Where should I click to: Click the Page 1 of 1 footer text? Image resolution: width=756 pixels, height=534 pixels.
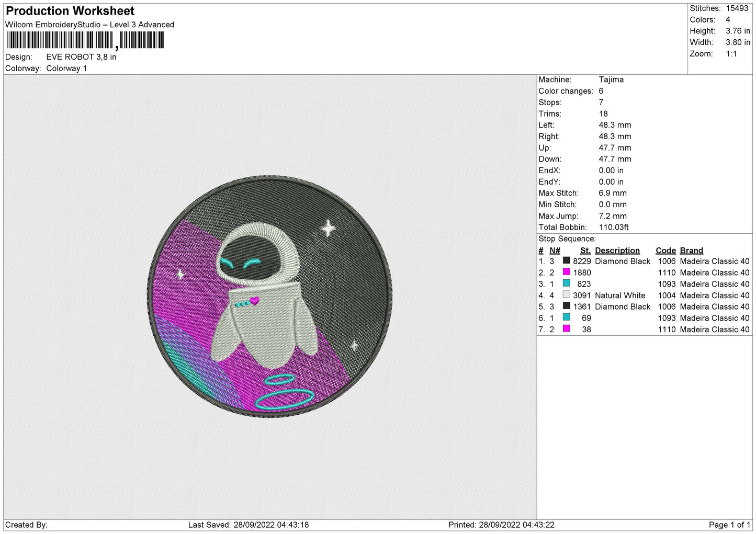(x=729, y=525)
